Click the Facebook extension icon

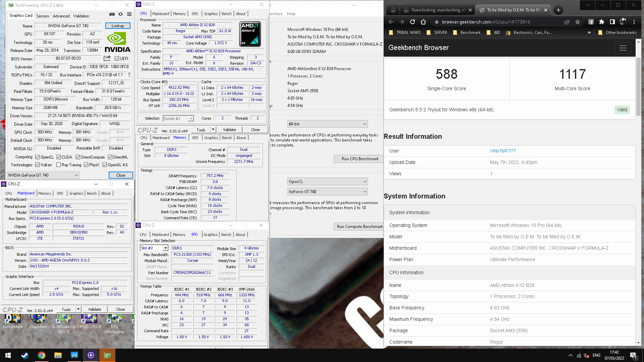coord(591,22)
